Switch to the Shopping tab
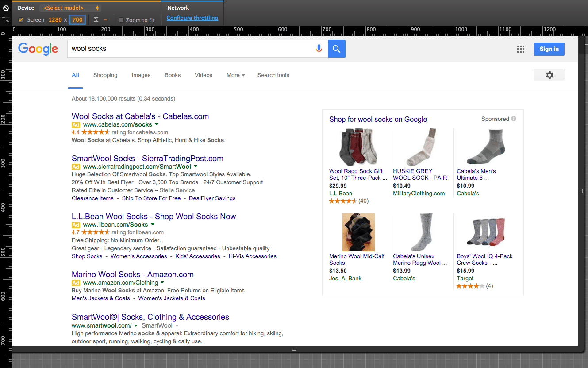The height and width of the screenshot is (368, 588). [105, 75]
